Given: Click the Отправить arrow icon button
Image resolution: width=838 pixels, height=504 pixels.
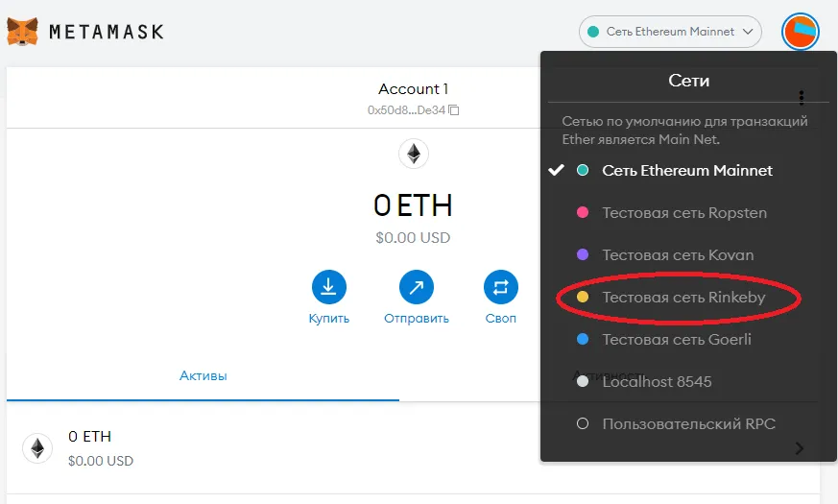Looking at the screenshot, I should (417, 287).
